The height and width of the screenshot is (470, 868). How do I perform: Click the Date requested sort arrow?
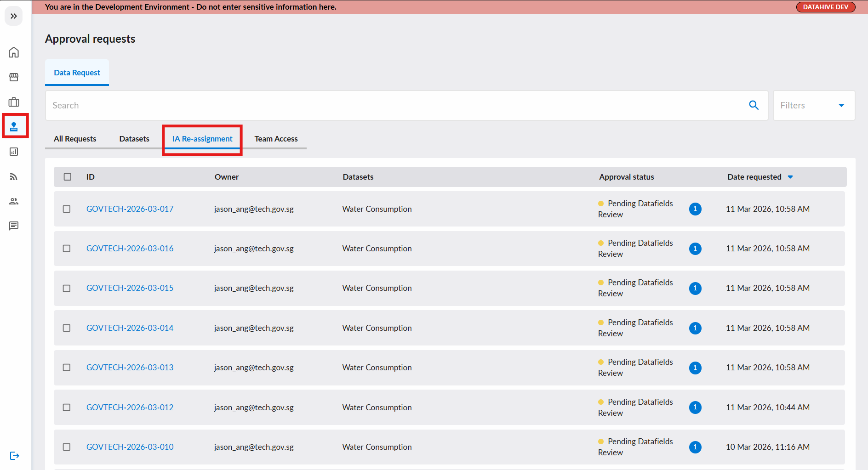coord(790,177)
